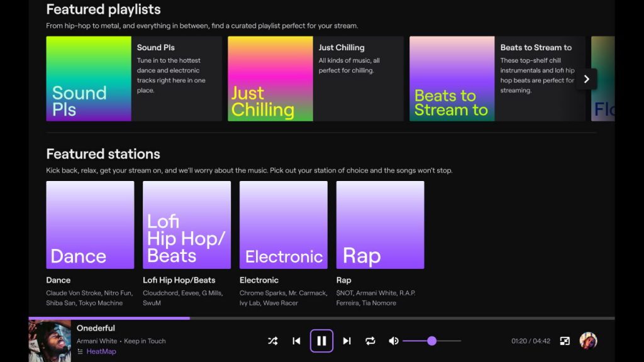Toggle repeat mode

(370, 341)
